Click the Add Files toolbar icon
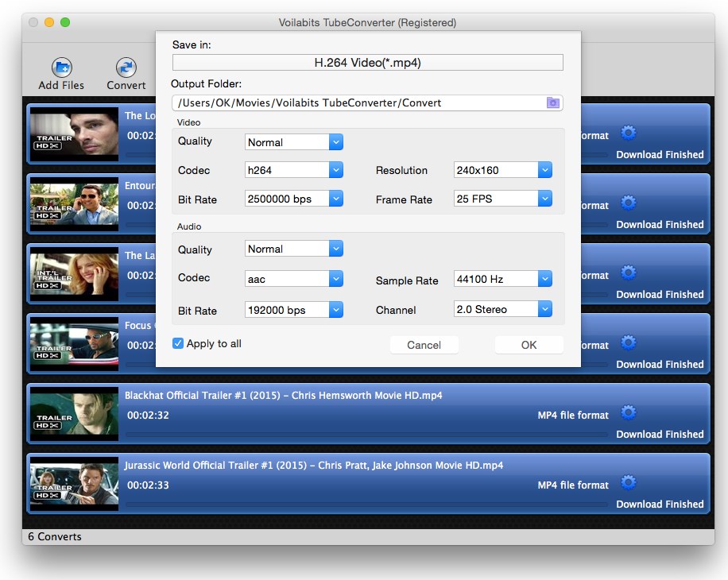 click(62, 68)
